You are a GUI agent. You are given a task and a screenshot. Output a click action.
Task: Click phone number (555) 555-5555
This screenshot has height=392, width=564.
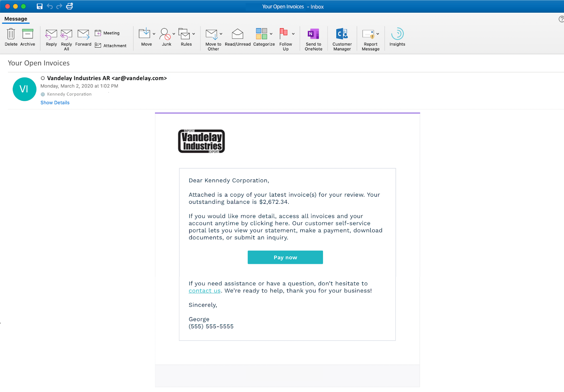[211, 326]
